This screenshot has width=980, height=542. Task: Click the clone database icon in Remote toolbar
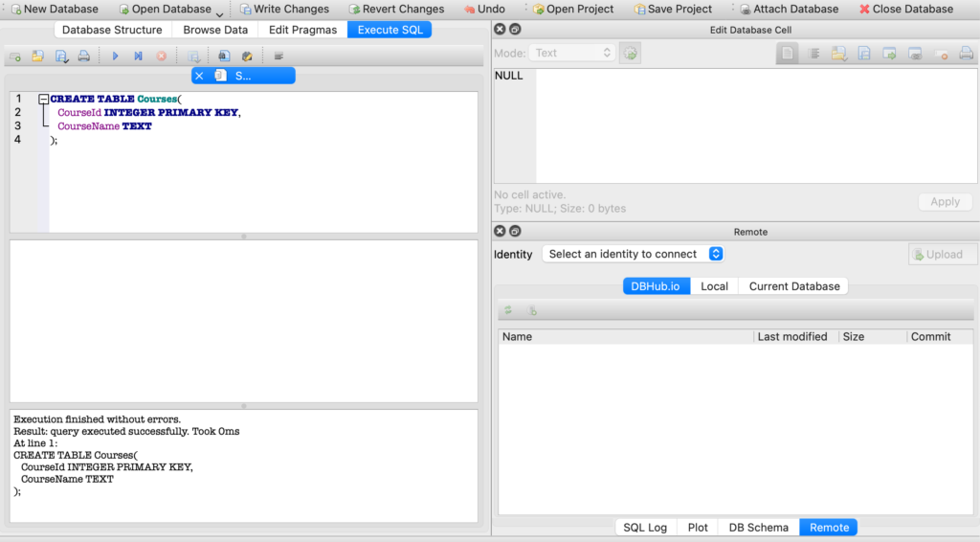(532, 310)
